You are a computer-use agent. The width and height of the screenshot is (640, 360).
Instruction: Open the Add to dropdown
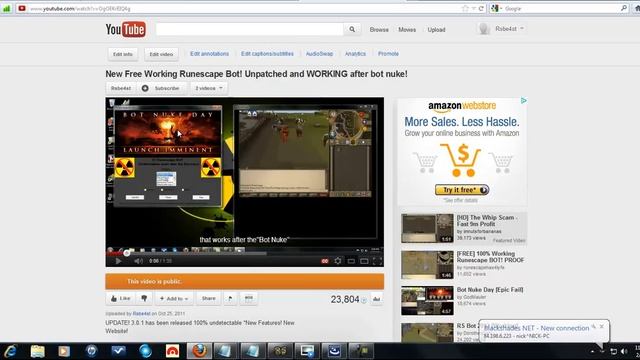click(174, 298)
